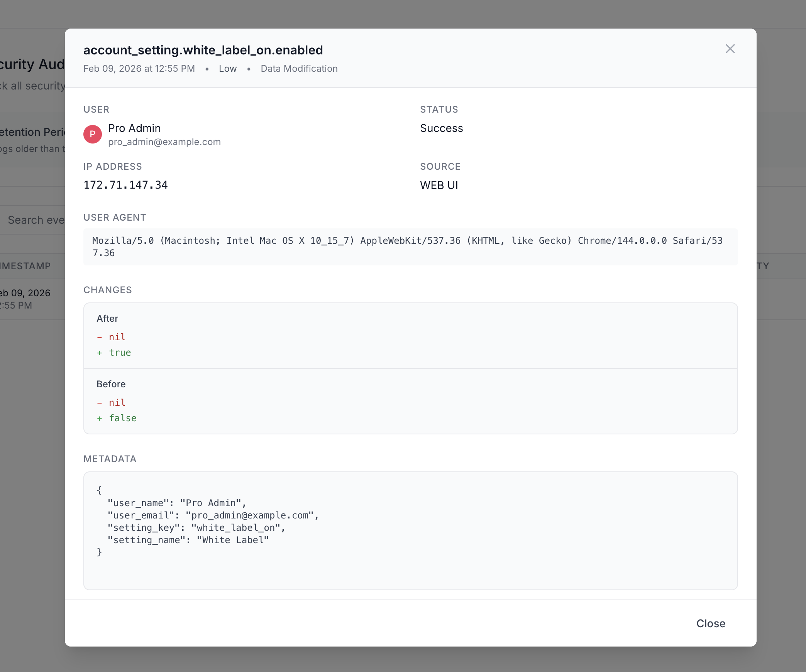Select the IP address 172.71.147.34
The image size is (806, 672).
(125, 185)
